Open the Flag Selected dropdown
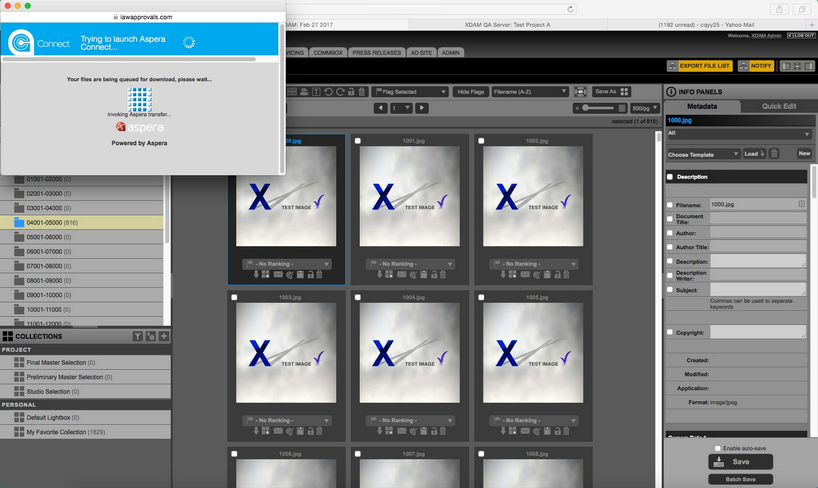Screen dimensions: 818x488 point(417,91)
